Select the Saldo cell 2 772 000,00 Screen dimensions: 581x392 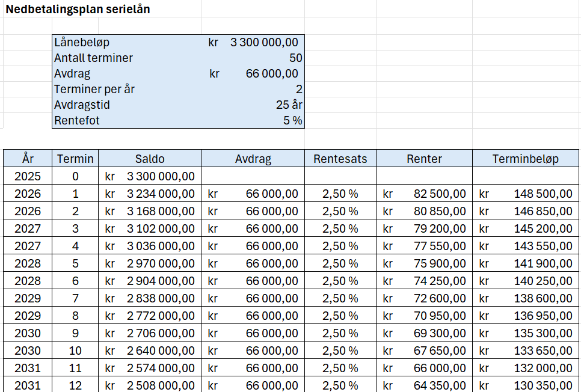pyautogui.click(x=150, y=315)
